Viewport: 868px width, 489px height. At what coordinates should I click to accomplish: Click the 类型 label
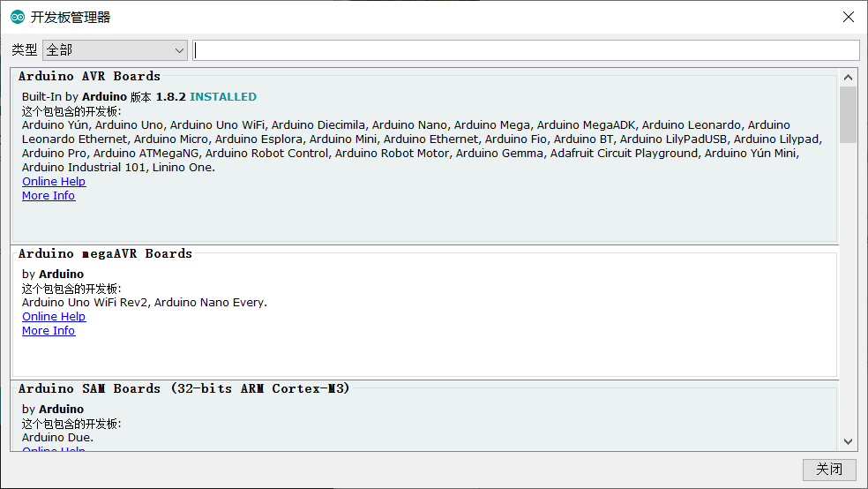coord(25,50)
